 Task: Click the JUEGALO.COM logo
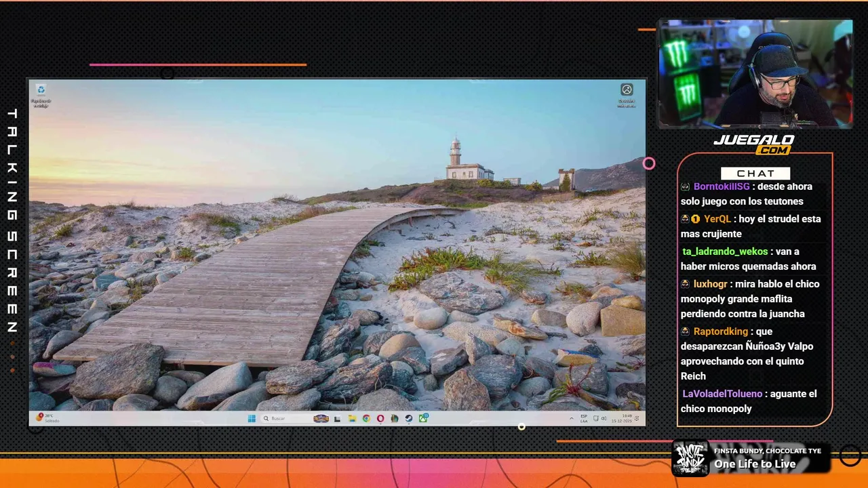(753, 144)
